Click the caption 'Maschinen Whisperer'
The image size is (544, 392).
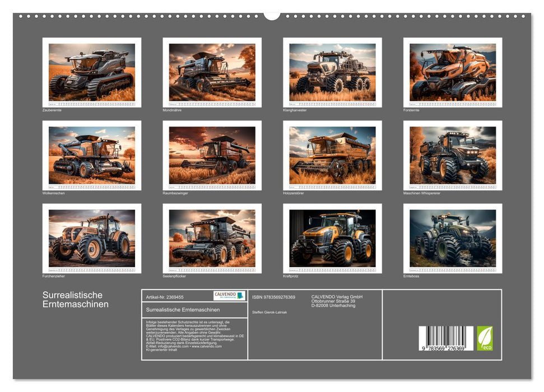(x=422, y=193)
